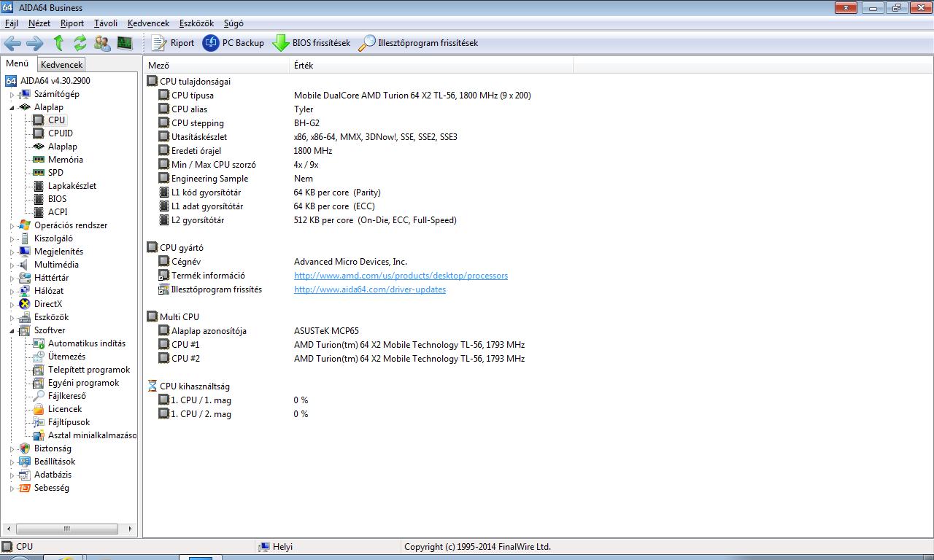Open Illesztőprogram frissítések toolbar button
Image resolution: width=934 pixels, height=560 pixels.
[418, 43]
